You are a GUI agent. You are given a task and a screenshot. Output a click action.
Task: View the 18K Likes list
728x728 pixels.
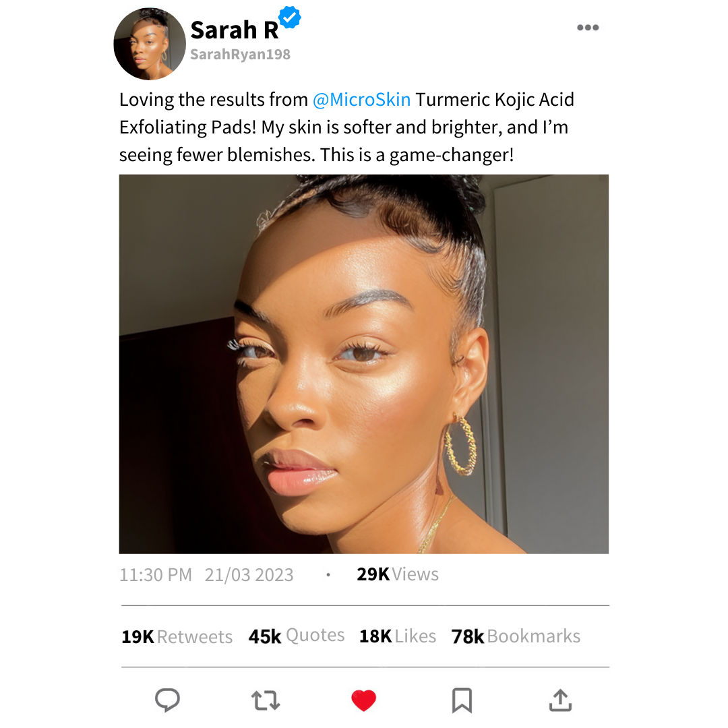click(398, 636)
